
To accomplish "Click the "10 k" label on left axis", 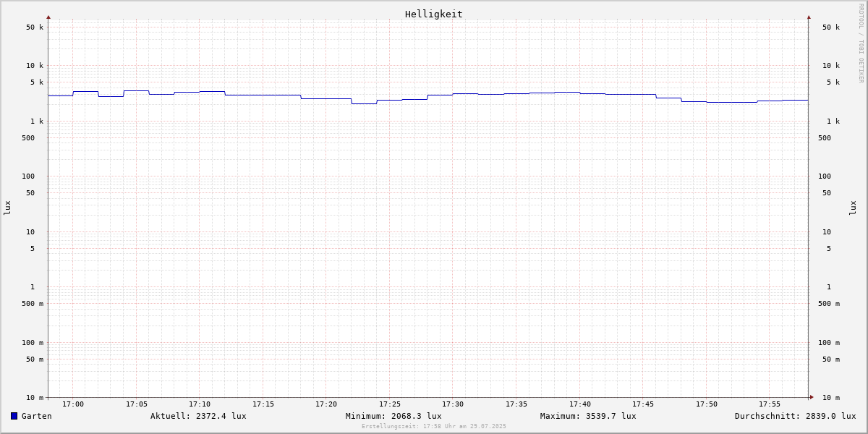I will [x=35, y=66].
